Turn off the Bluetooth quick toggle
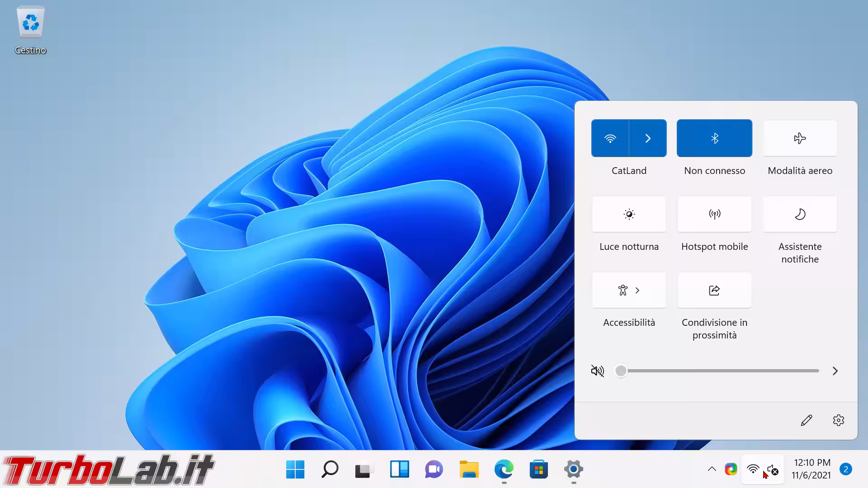Screen dimensions: 868x488 [714, 138]
